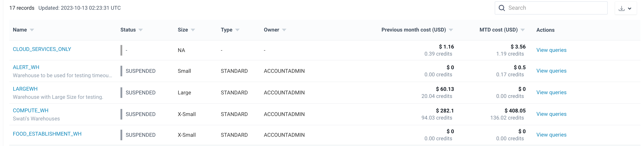The image size is (644, 146).
Task: Sort by Previous month cost arrow
Action: click(451, 30)
